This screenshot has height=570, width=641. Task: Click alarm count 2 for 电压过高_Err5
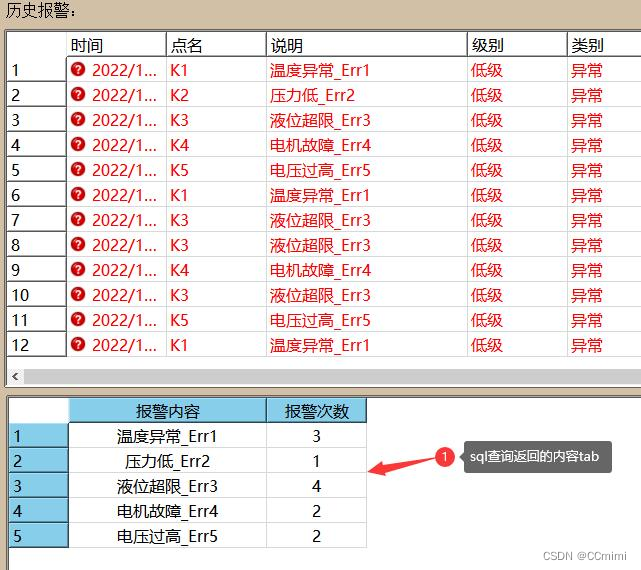(316, 536)
